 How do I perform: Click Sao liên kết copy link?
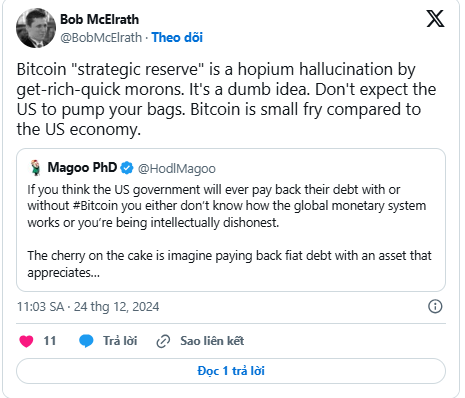(212, 341)
